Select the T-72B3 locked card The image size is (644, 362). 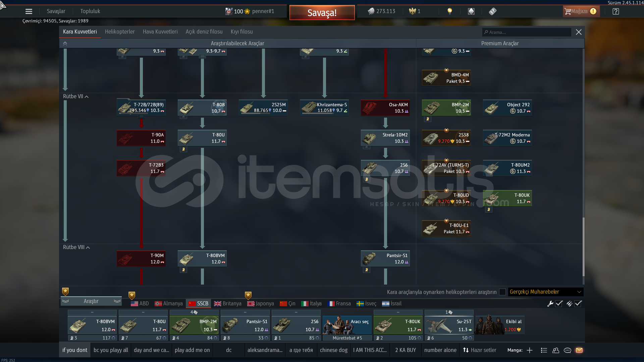(141, 168)
